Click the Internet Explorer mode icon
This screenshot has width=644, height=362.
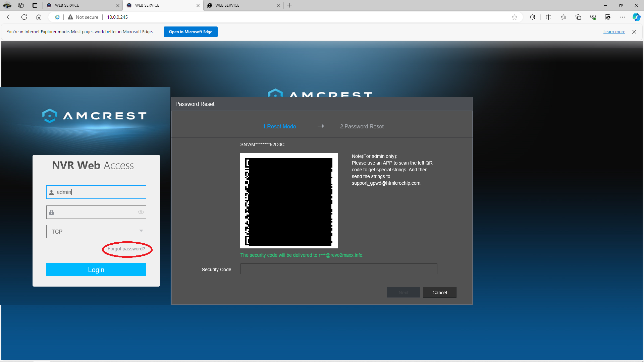point(57,17)
